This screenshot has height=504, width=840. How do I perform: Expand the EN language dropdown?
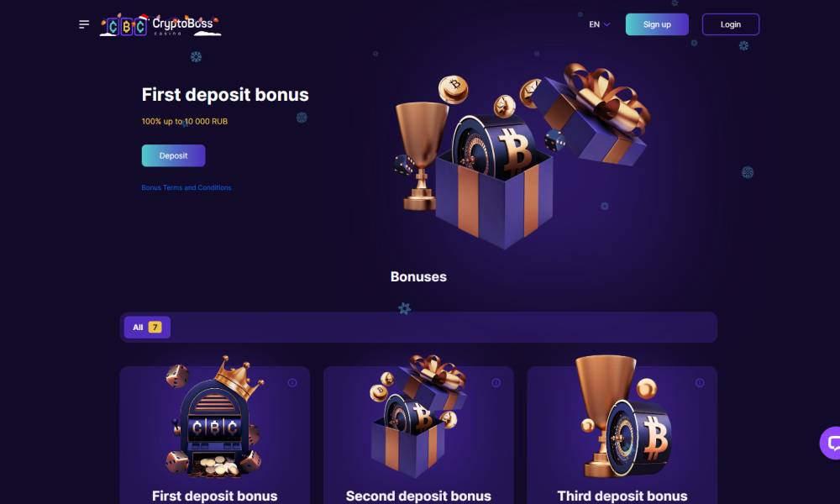(600, 24)
